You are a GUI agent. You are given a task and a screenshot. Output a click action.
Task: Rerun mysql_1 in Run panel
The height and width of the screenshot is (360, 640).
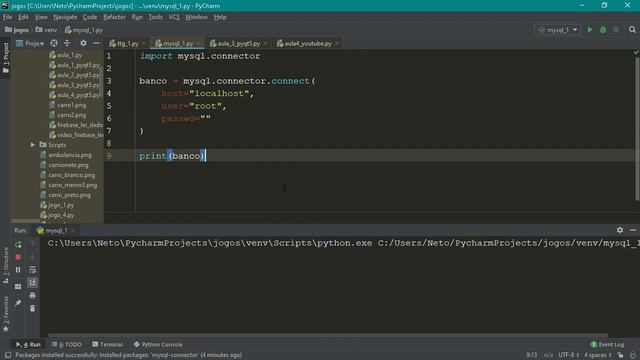tap(18, 244)
